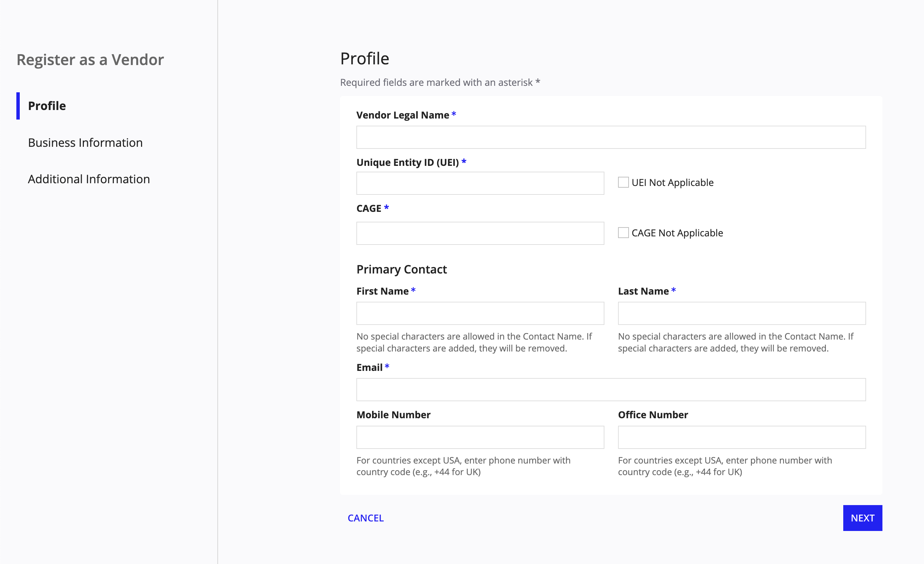This screenshot has height=564, width=924.
Task: Click the CANCEL link to abort
Action: 366,518
